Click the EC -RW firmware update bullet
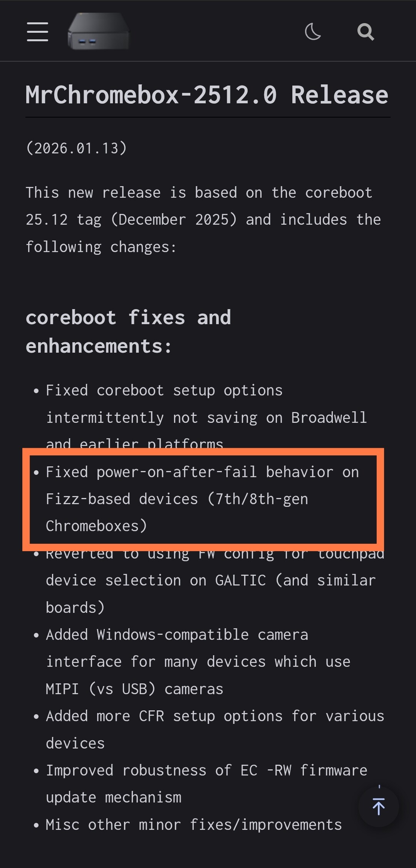416x868 pixels. click(206, 771)
